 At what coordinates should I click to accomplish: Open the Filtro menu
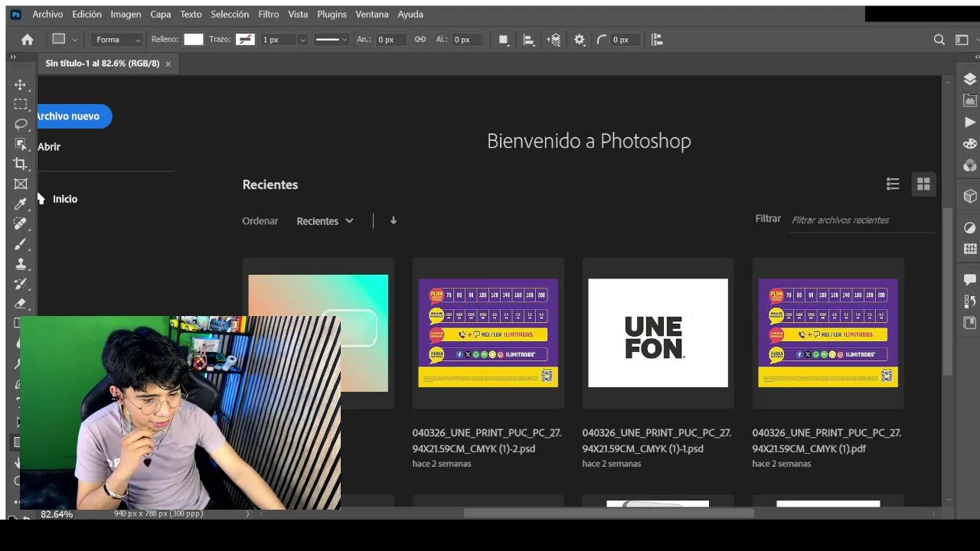point(269,14)
